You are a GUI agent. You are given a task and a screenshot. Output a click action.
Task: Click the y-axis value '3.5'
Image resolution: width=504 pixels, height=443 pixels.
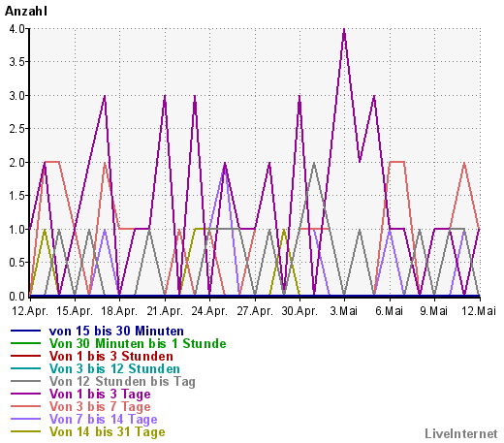tap(17, 62)
